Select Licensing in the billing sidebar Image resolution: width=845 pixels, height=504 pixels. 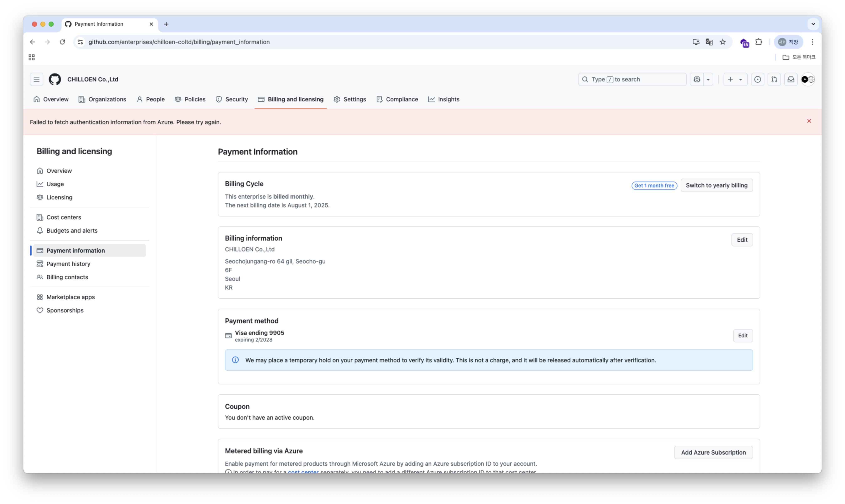[x=89, y=197]
